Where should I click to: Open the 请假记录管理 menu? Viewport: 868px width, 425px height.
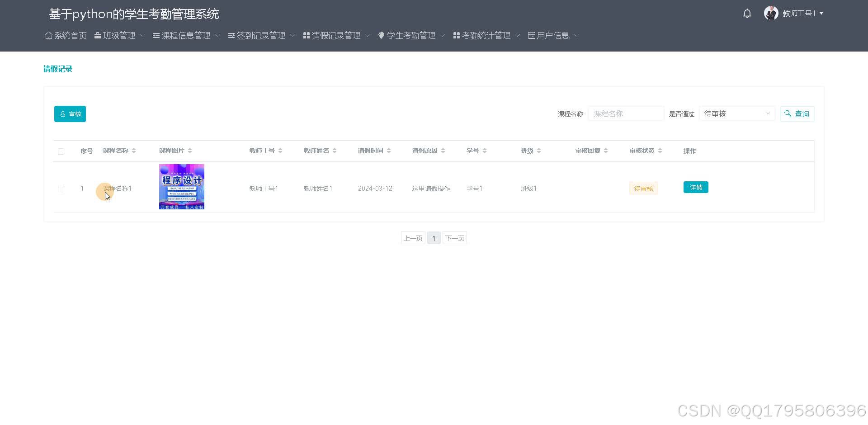pyautogui.click(x=336, y=35)
